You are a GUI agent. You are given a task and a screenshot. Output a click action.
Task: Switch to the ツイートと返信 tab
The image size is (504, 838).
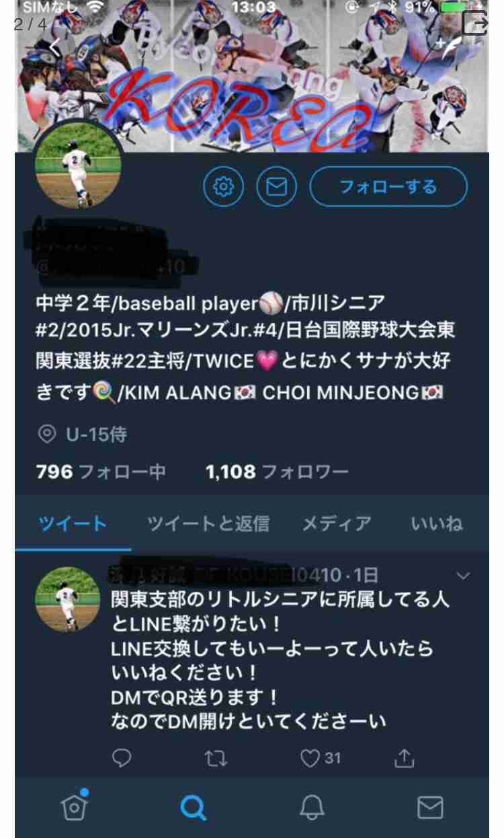pos(208,524)
